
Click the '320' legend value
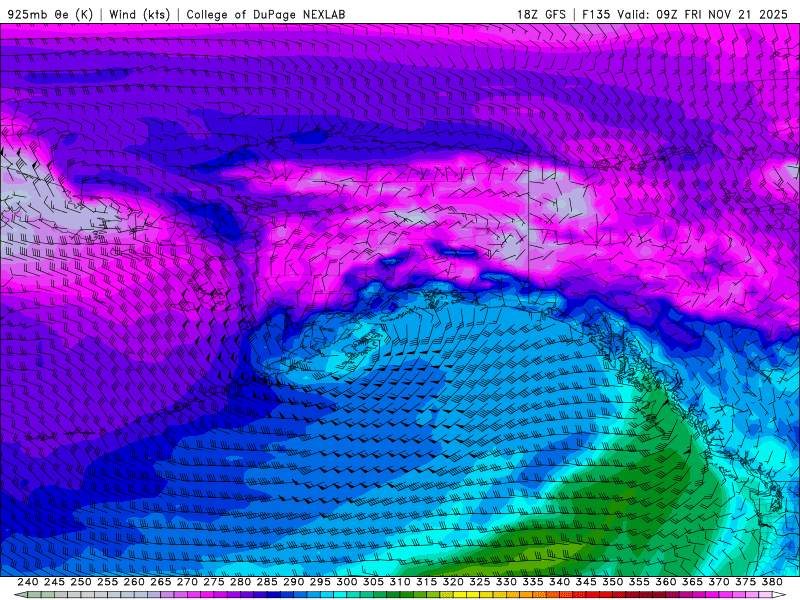(453, 582)
